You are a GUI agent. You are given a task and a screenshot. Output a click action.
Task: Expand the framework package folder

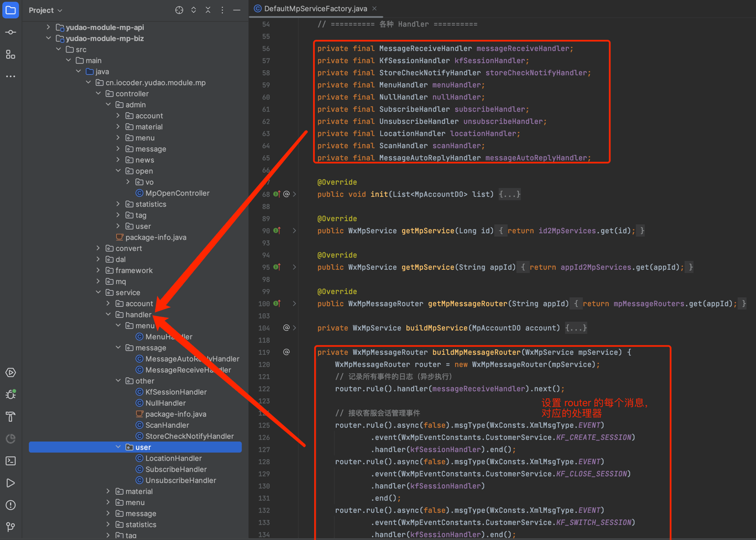coord(98,270)
